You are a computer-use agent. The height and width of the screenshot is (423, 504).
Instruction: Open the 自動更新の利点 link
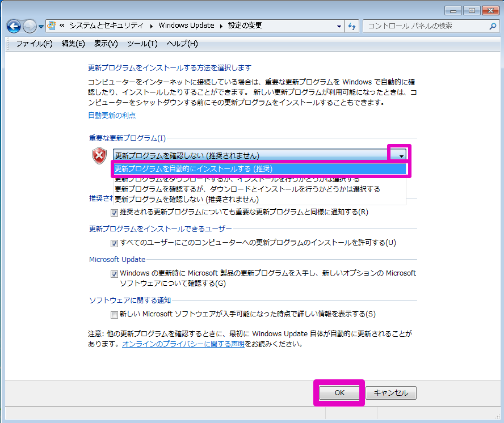click(x=112, y=115)
